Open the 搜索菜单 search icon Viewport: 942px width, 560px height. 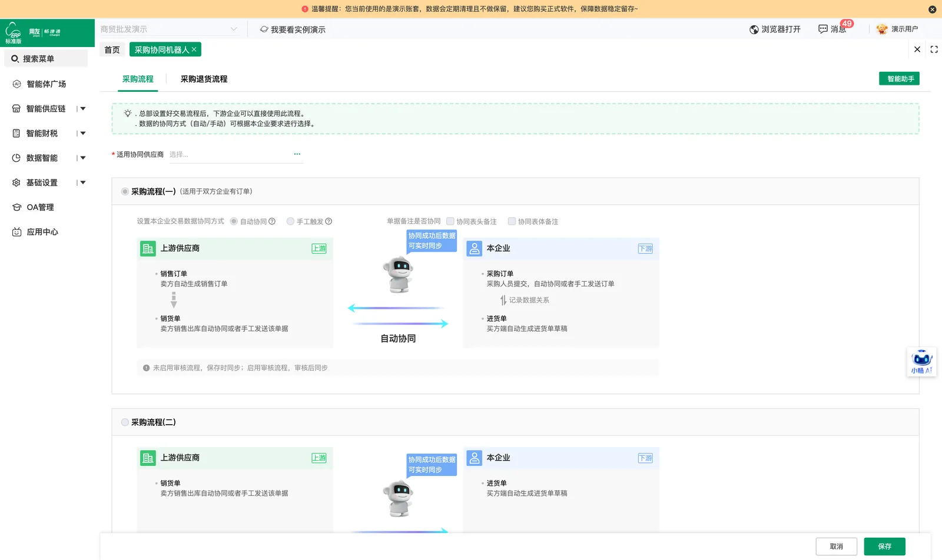coord(15,59)
